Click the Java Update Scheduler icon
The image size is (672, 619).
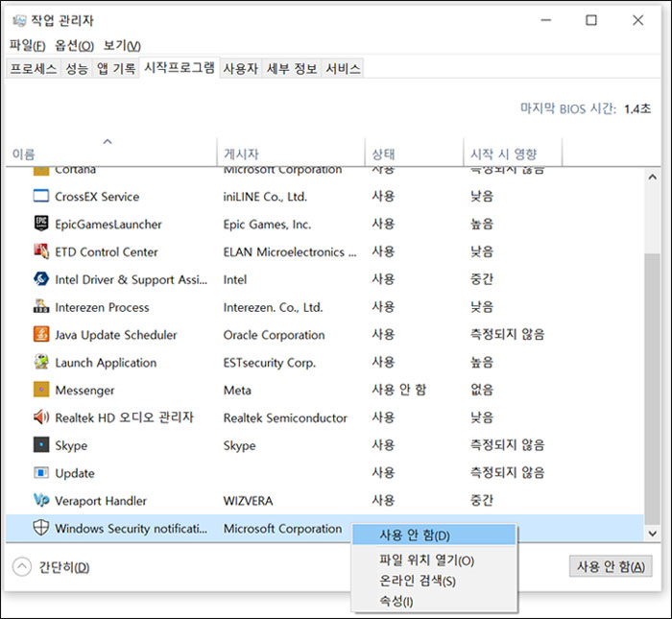tap(41, 334)
